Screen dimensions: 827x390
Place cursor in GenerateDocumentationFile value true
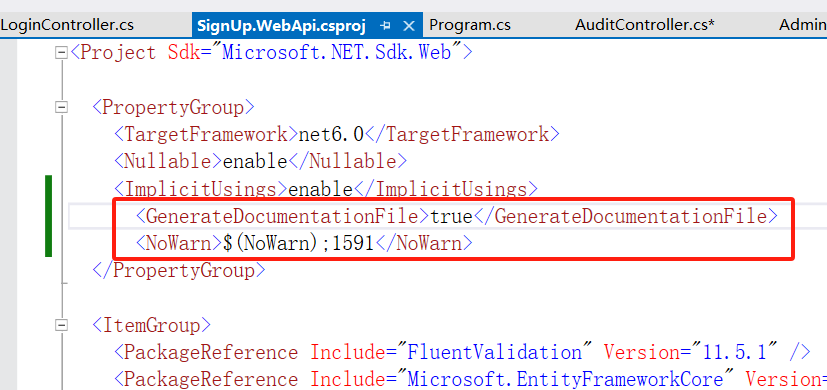tap(451, 216)
